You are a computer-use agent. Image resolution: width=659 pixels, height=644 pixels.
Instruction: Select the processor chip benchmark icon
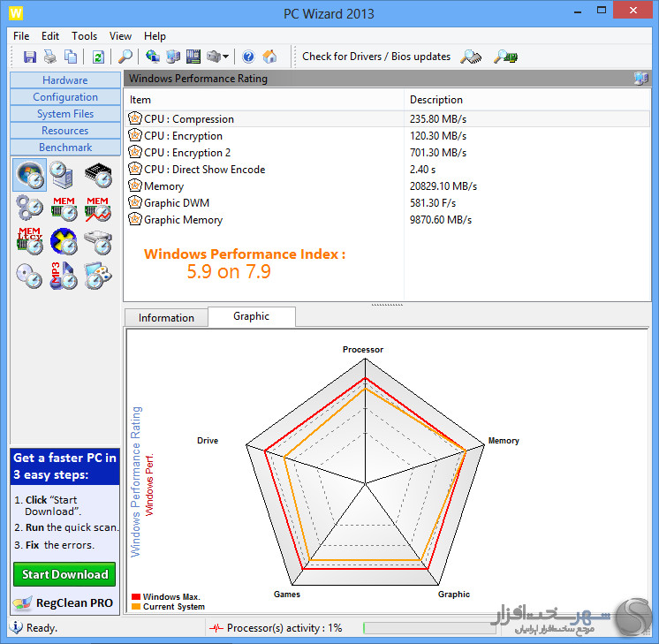(x=97, y=176)
